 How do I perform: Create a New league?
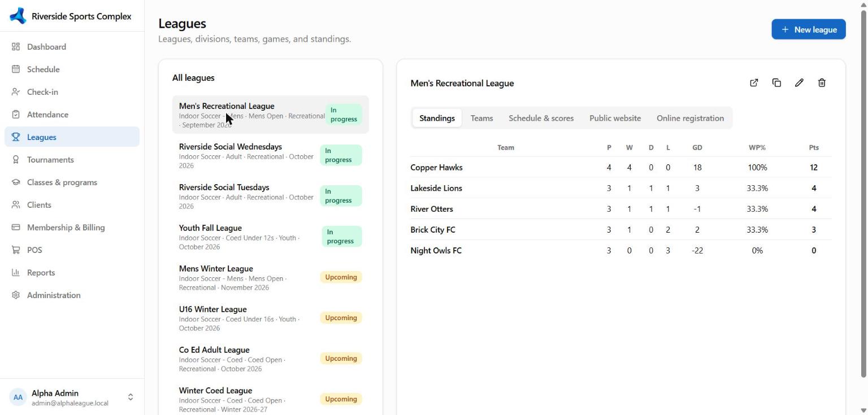pyautogui.click(x=809, y=29)
